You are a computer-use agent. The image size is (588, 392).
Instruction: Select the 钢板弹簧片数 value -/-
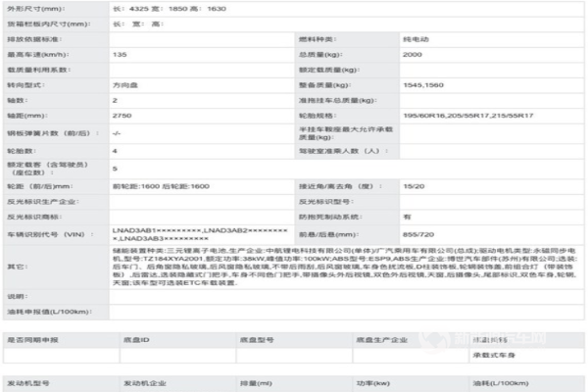117,133
